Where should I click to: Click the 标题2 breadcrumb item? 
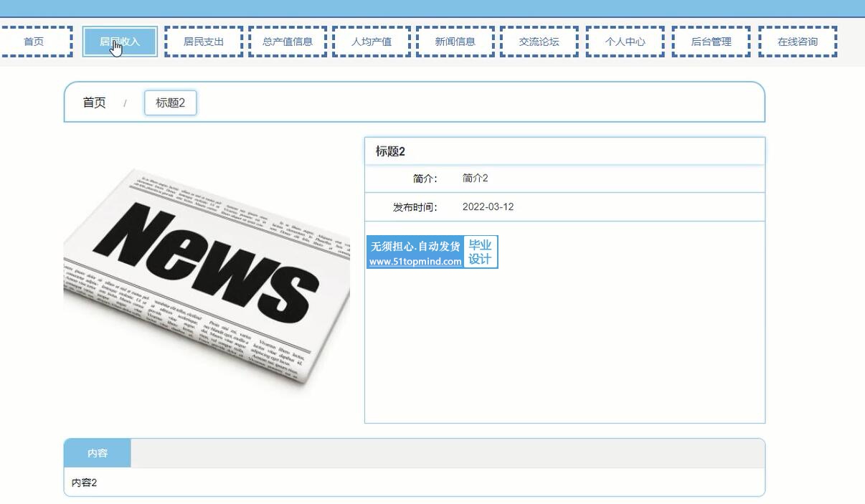(x=170, y=103)
